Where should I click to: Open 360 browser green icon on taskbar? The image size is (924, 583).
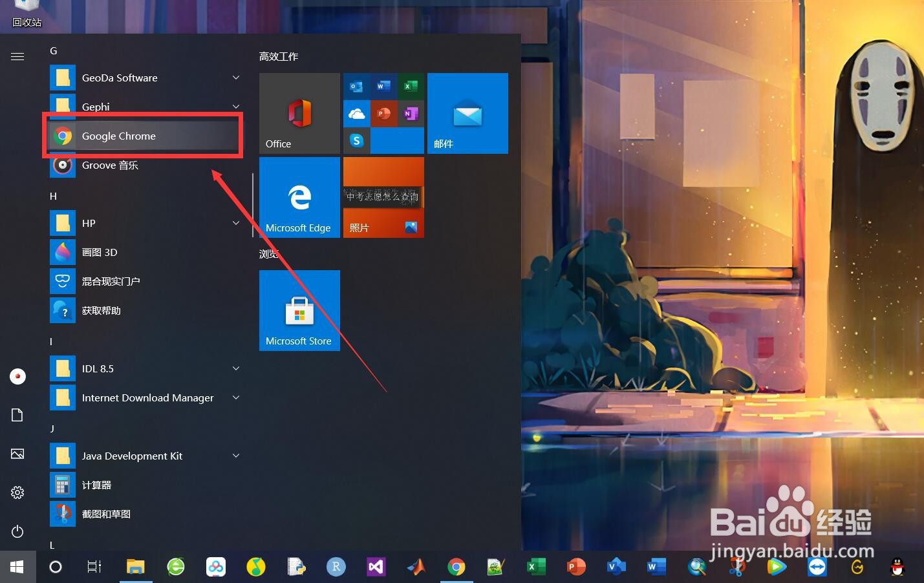(x=176, y=567)
